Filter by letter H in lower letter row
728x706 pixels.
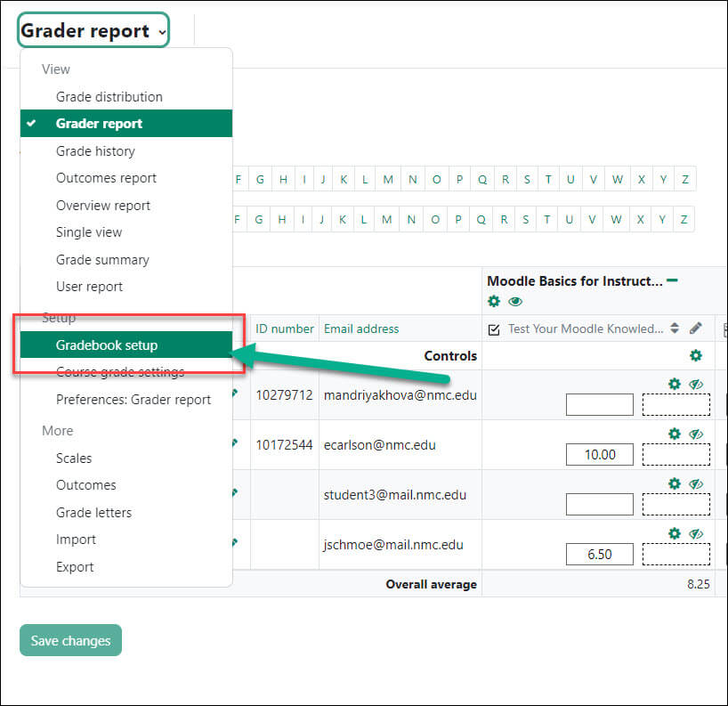tap(282, 220)
